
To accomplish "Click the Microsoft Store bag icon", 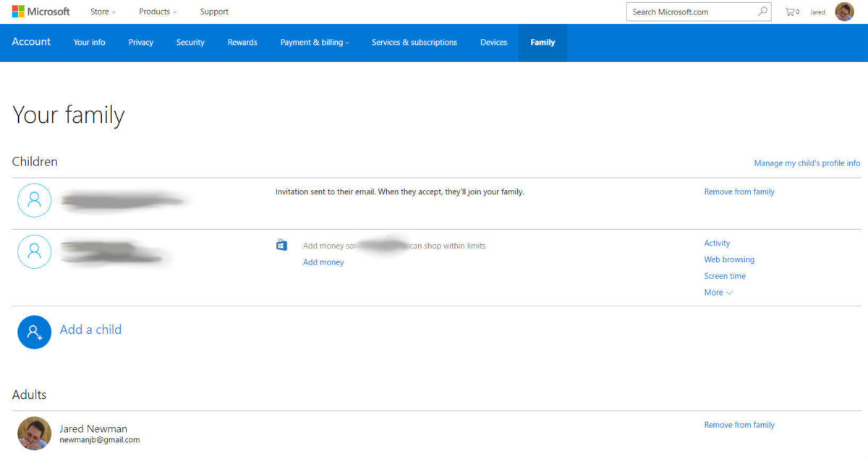I will (282, 246).
